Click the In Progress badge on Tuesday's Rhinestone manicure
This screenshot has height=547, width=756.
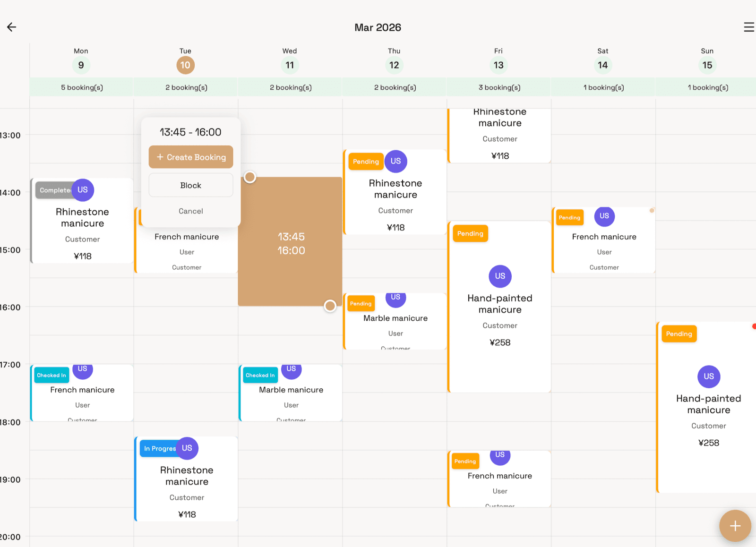159,448
